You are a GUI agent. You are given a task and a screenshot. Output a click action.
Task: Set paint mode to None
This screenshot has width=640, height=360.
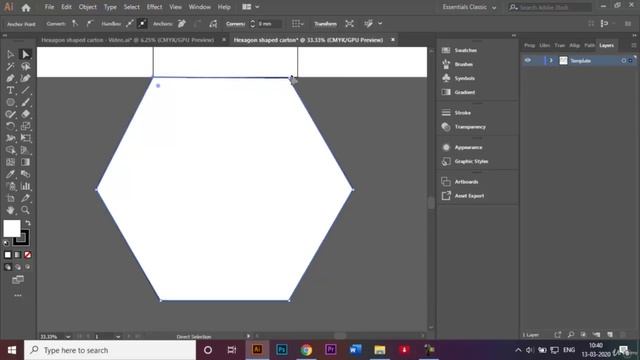(x=27, y=255)
